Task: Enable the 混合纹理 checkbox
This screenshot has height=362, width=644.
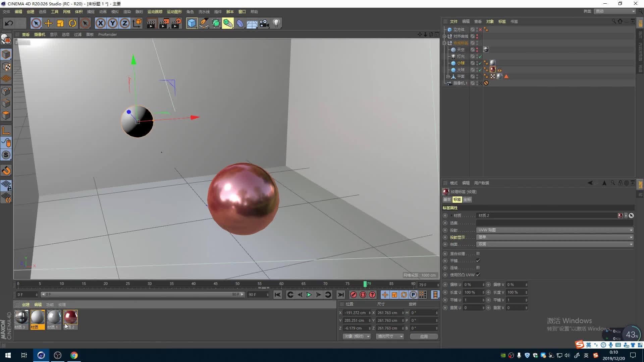Action: (478, 254)
